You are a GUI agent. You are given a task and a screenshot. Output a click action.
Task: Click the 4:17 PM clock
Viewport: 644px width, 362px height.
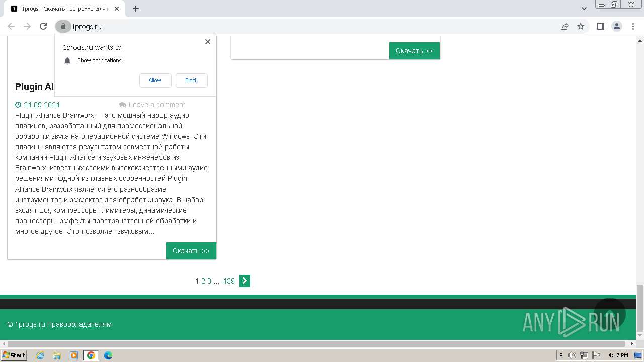pyautogui.click(x=618, y=355)
